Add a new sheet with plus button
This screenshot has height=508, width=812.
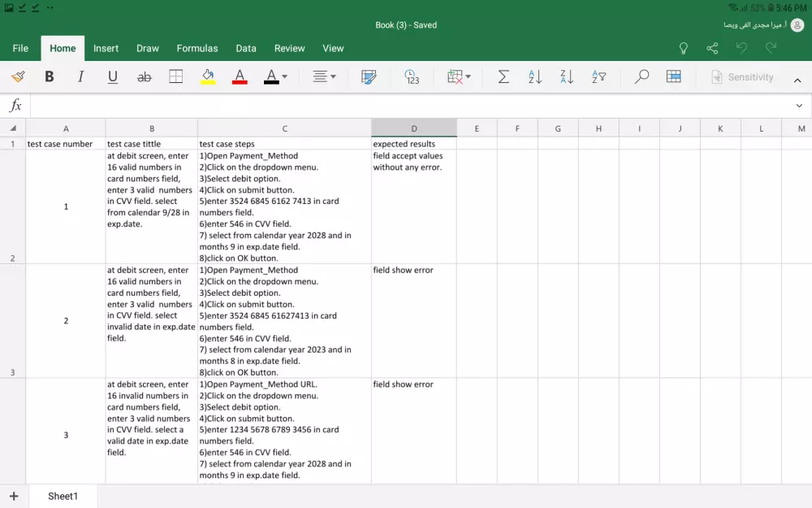14,496
